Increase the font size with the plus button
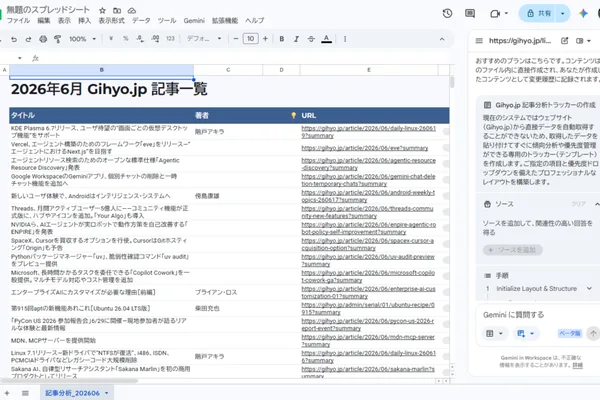This screenshot has height=400, width=600. 265,39
